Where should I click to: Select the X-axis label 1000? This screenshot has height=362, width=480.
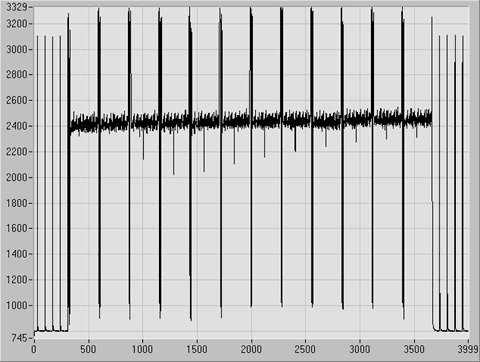[142, 349]
